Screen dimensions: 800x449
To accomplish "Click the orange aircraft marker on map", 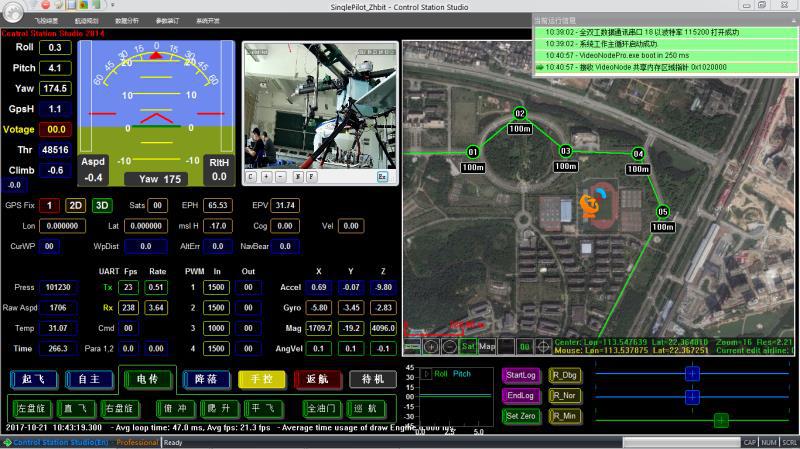I will pos(590,205).
